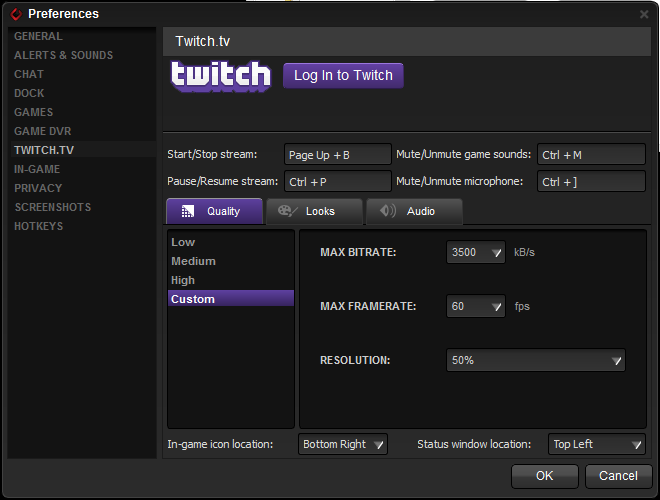Image resolution: width=660 pixels, height=500 pixels.
Task: Switch to the Audio tab
Action: pyautogui.click(x=415, y=211)
